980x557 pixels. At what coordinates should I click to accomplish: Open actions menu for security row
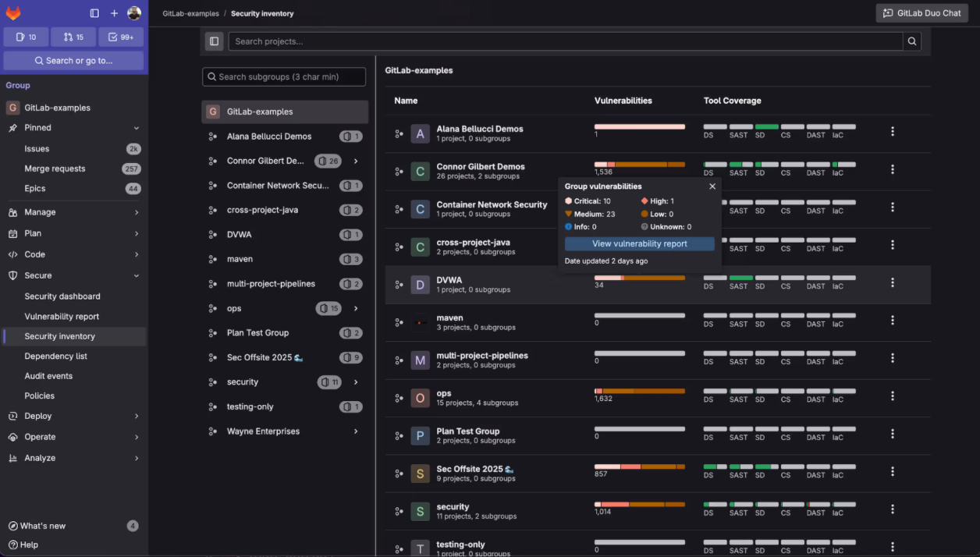(x=893, y=509)
